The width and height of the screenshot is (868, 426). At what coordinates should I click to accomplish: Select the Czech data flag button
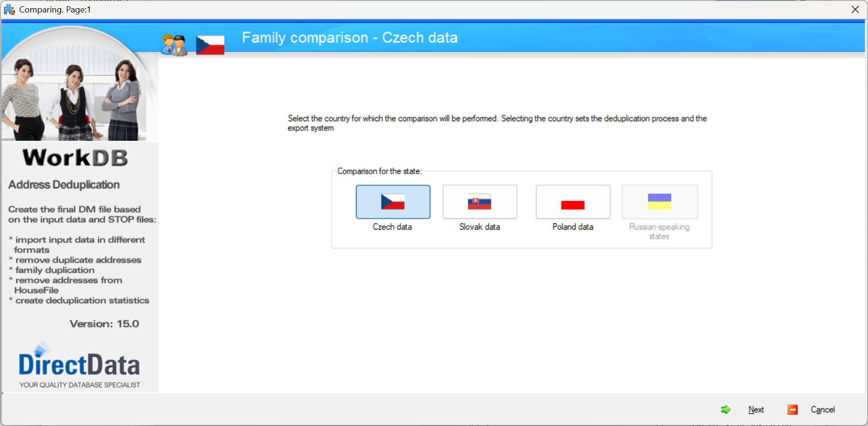(393, 202)
